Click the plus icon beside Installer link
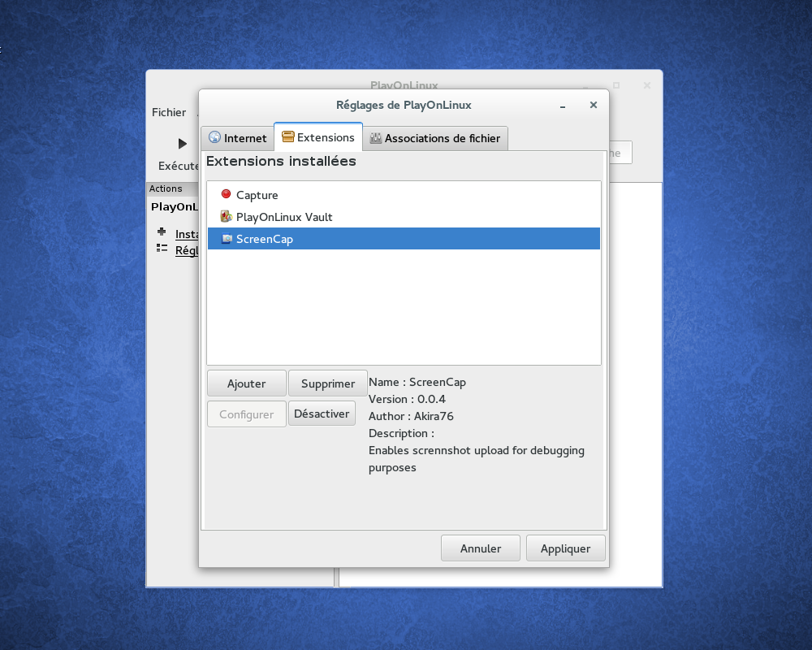This screenshot has width=812, height=650. coord(162,232)
